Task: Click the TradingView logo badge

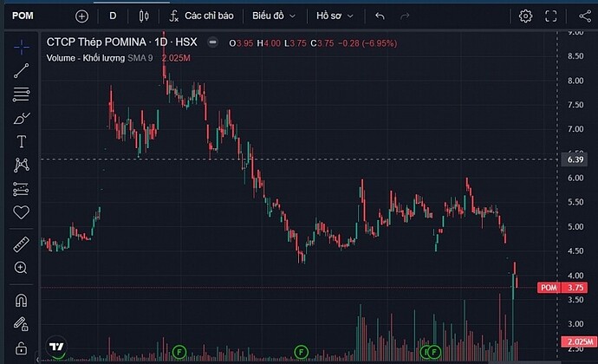Action: pyautogui.click(x=57, y=347)
